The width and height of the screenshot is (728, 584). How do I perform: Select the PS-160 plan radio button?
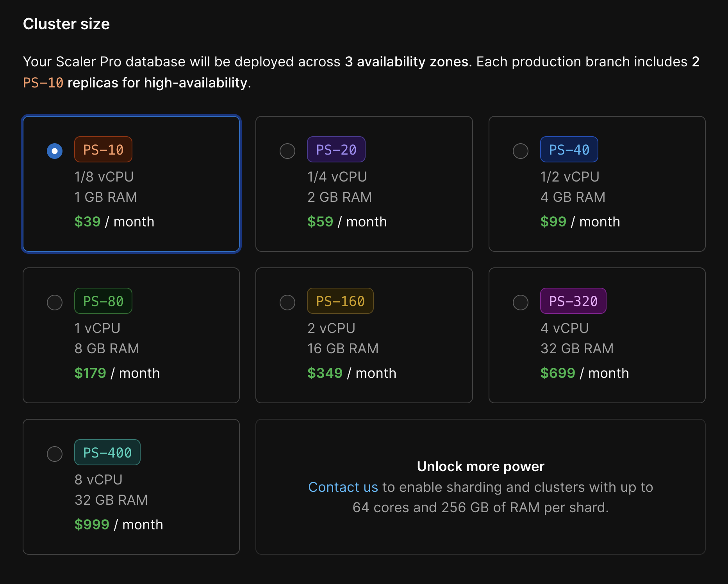click(287, 302)
